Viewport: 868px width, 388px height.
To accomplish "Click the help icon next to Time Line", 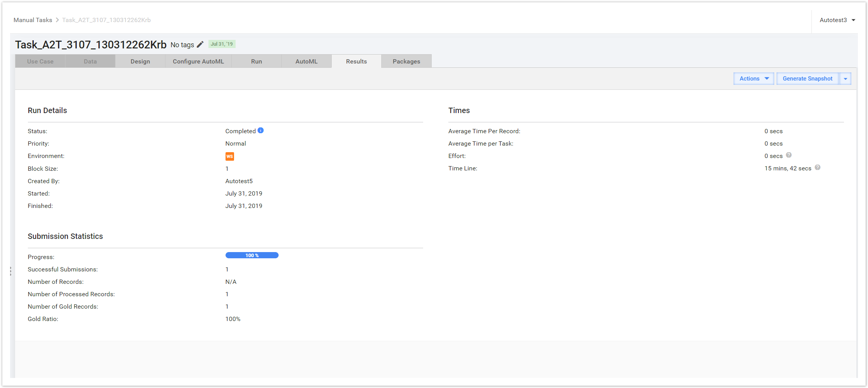I will click(x=818, y=168).
